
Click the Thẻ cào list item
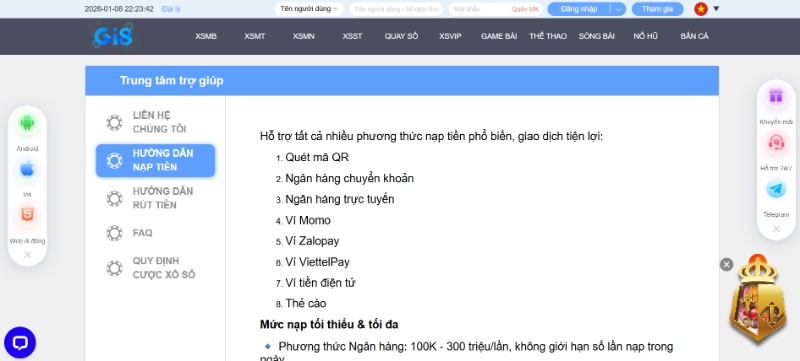pos(306,304)
